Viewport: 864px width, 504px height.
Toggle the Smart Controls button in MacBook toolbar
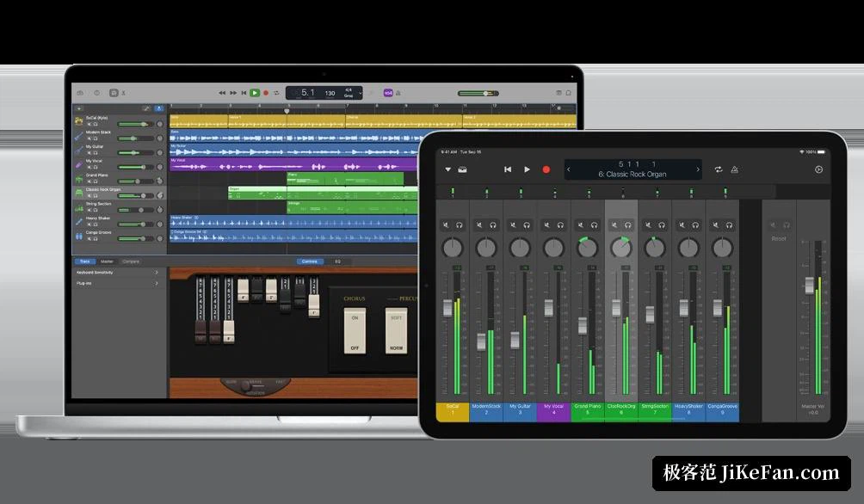[x=114, y=93]
